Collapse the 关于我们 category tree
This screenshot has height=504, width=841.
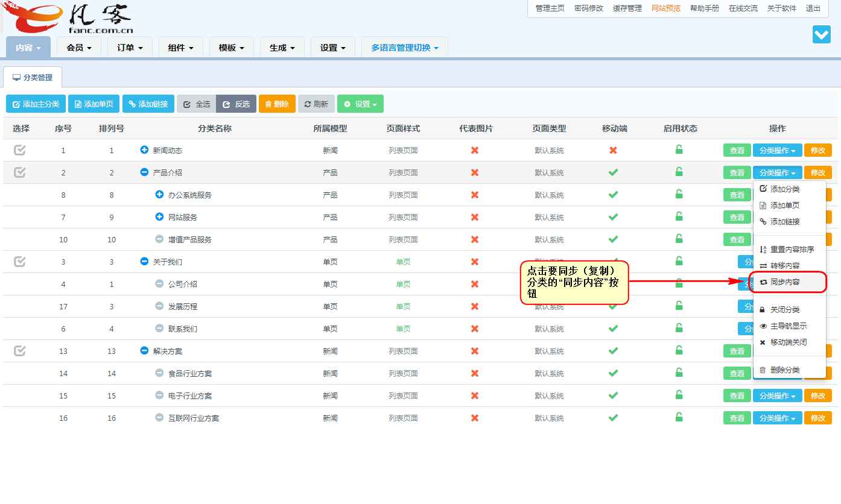(144, 261)
